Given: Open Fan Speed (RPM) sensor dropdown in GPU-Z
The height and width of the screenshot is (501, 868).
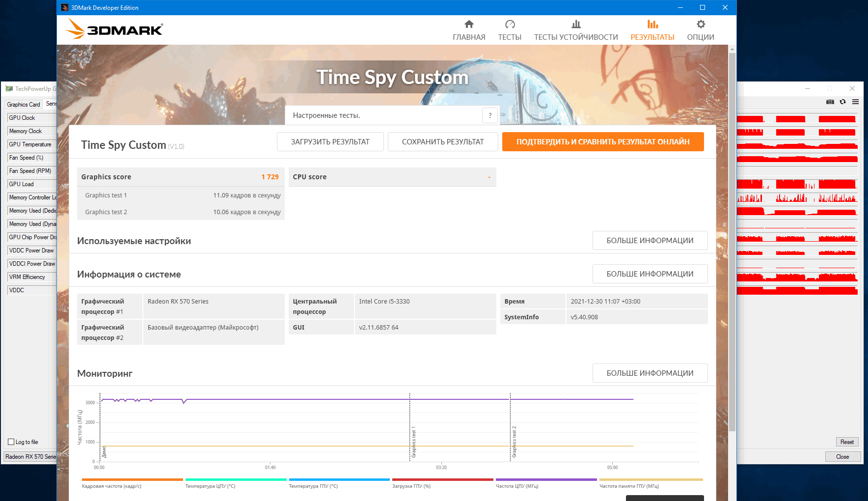Looking at the screenshot, I should click(x=32, y=171).
